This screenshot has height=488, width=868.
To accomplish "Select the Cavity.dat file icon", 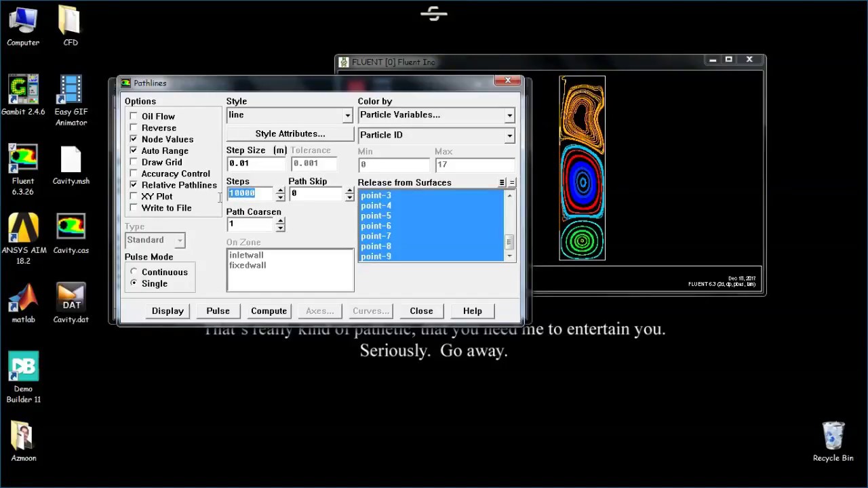I will pos(71,304).
